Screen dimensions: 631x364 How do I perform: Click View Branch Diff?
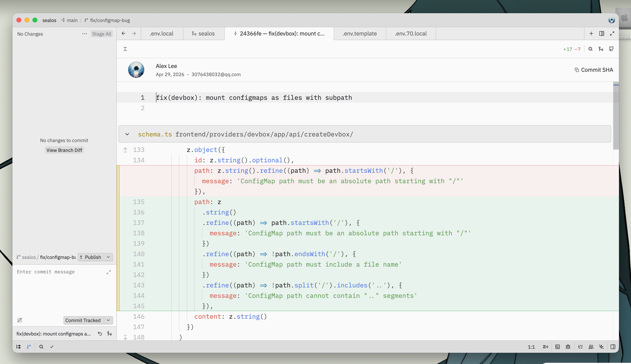(x=64, y=150)
